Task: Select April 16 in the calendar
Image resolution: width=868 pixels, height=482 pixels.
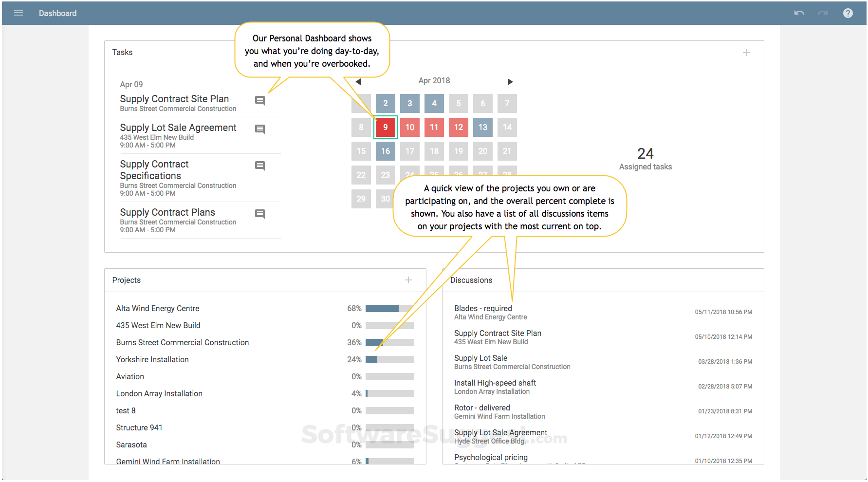Action: pyautogui.click(x=386, y=151)
